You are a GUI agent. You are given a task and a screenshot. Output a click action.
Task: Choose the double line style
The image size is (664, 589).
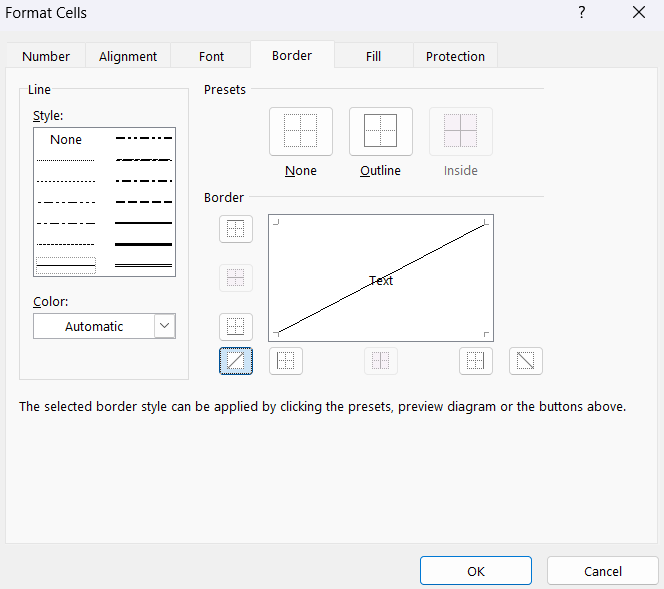(144, 265)
